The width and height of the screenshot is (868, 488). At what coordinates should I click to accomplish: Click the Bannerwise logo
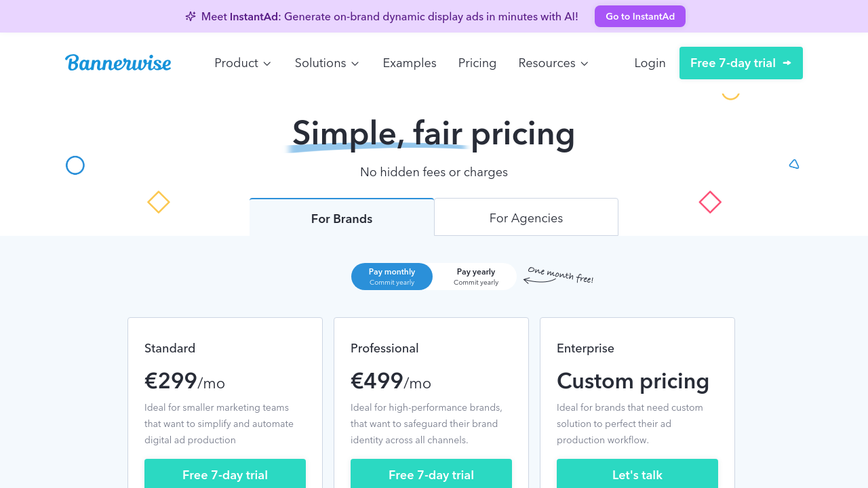[118, 63]
